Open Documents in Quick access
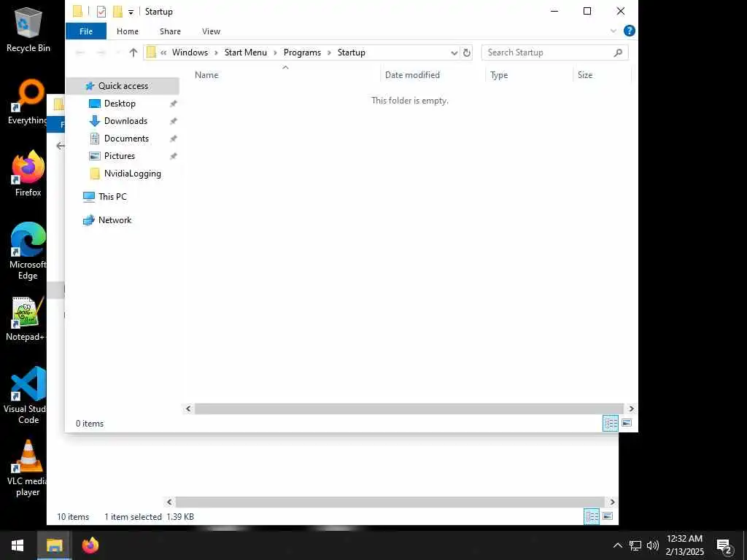Viewport: 747px width, 560px height. (x=126, y=139)
